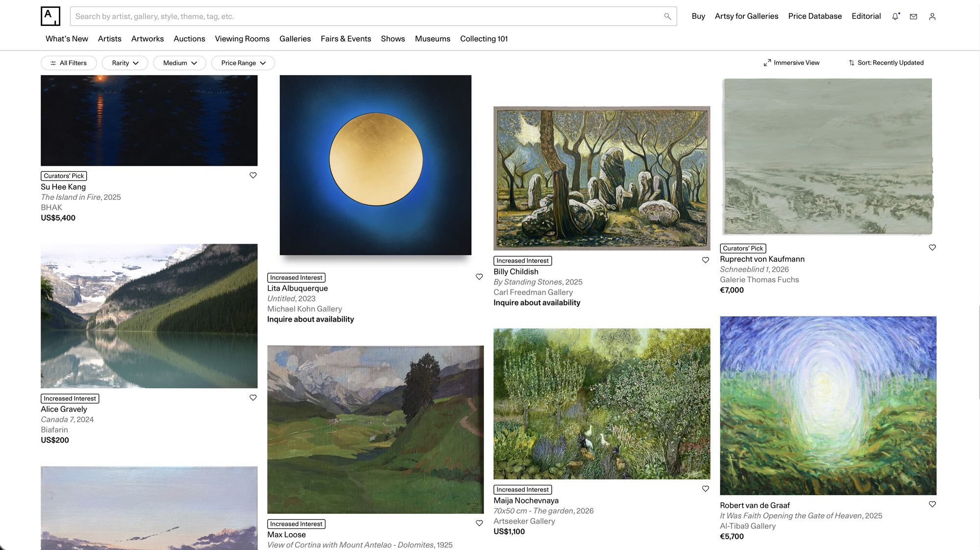Open Max Loose Dolomites painting image
Viewport: 980px width, 550px height.
(375, 429)
